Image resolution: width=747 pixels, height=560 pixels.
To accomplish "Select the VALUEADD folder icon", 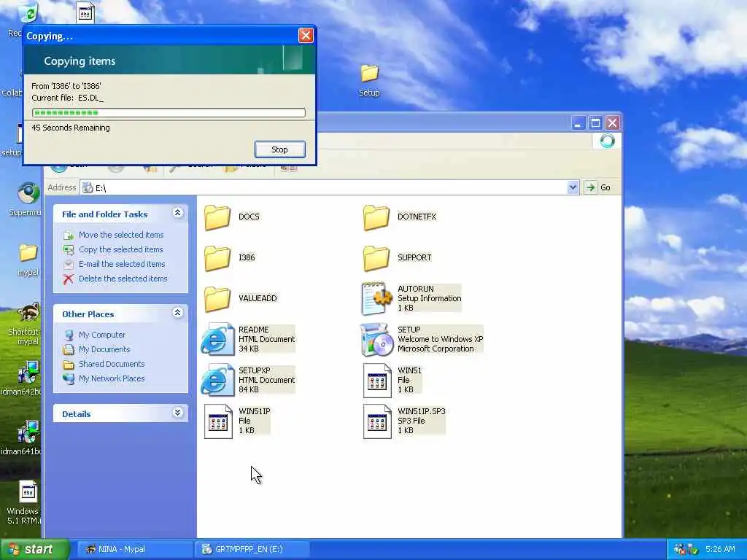I will coord(217,300).
